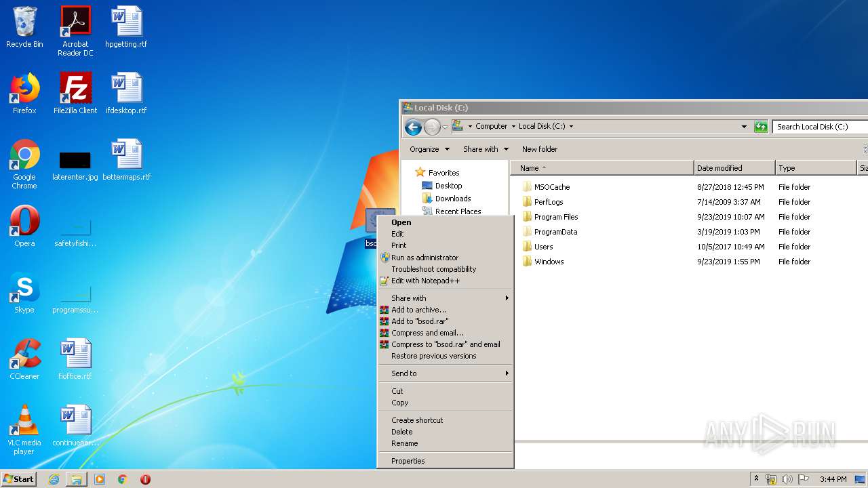
Task: Choose Add to archive…
Action: click(x=445, y=310)
